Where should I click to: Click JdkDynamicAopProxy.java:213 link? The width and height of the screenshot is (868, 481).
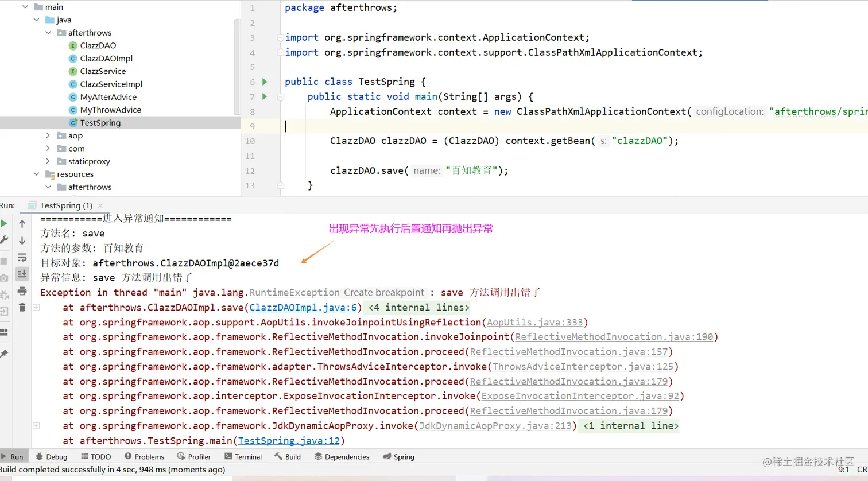point(495,426)
